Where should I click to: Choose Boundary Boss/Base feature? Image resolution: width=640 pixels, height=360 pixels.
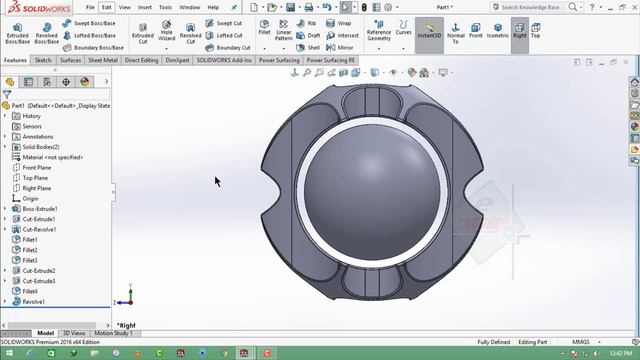coord(93,48)
